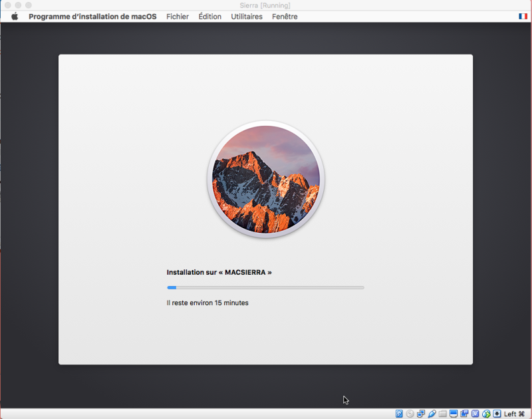Click the 'Il reste environ 15 minutes' text
This screenshot has width=532, height=419.
[207, 303]
